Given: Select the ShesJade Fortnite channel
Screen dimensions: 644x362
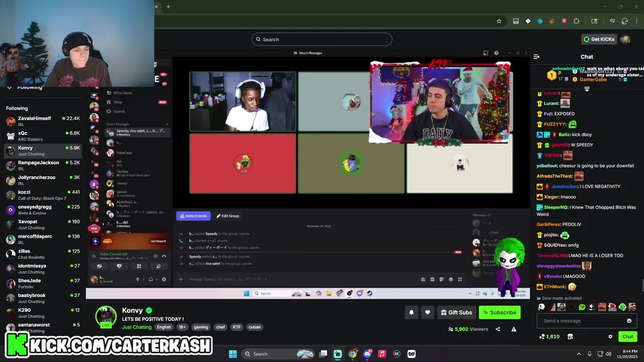Looking at the screenshot, I should [43, 284].
